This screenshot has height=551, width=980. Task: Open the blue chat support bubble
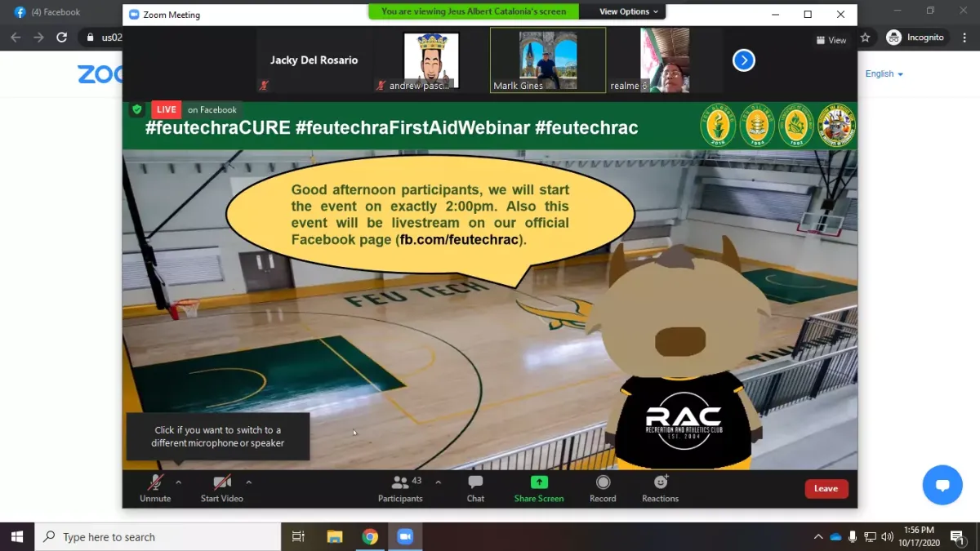coord(942,486)
